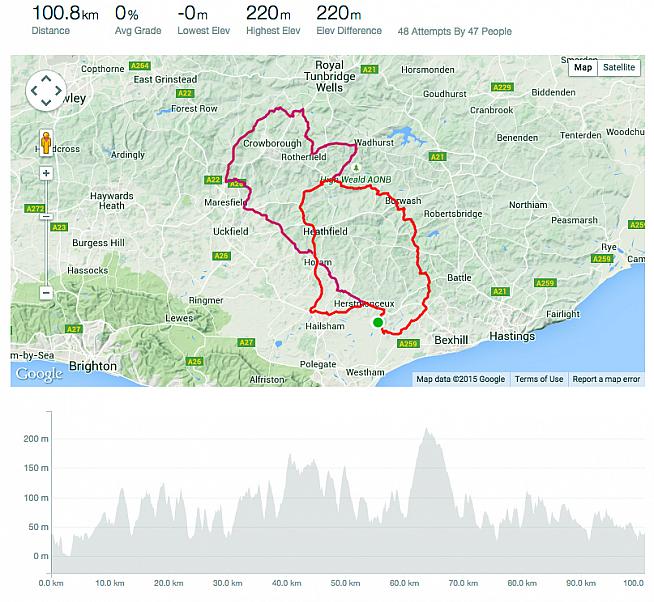Click the green route start marker

tap(378, 322)
